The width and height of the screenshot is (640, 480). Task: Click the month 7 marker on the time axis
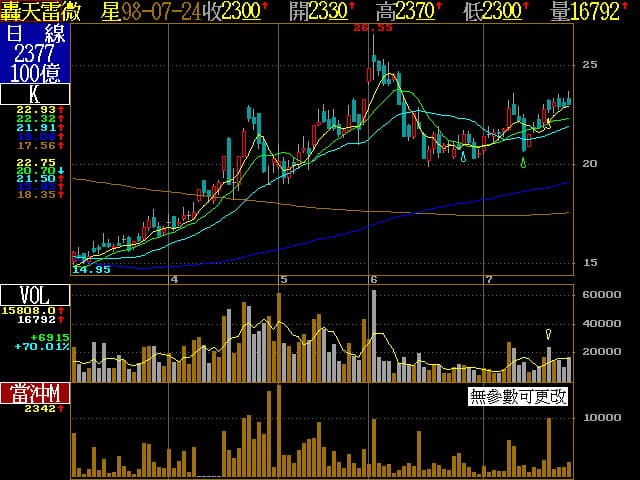click(488, 279)
